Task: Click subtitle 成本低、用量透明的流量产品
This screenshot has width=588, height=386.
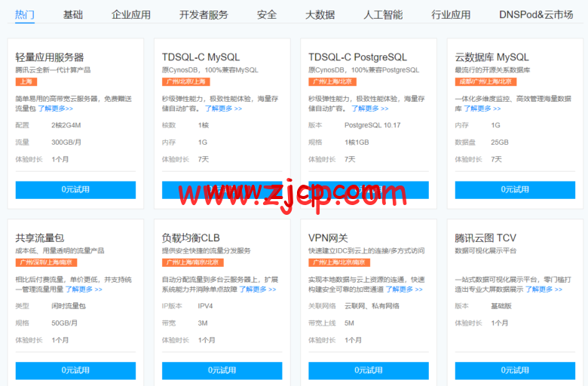Action: tap(60, 250)
